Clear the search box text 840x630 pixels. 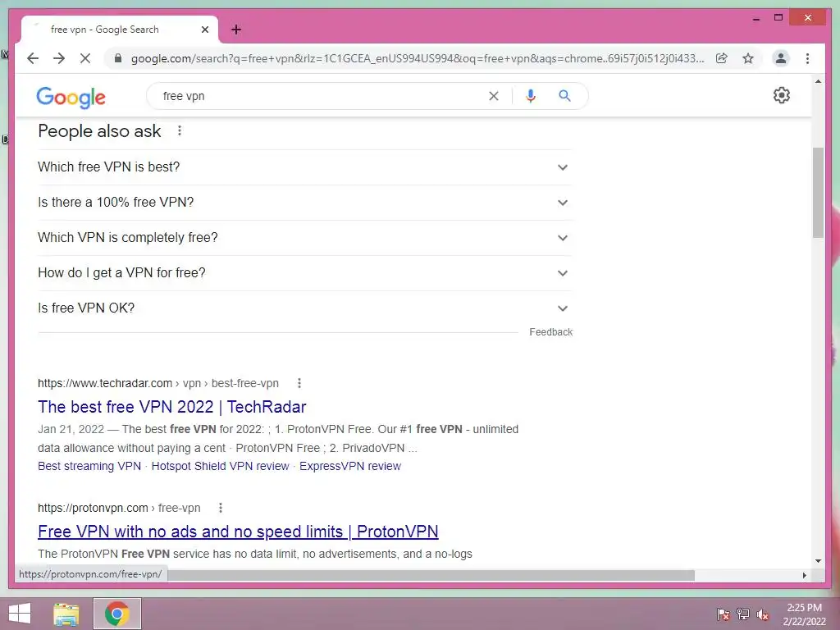[x=493, y=96]
